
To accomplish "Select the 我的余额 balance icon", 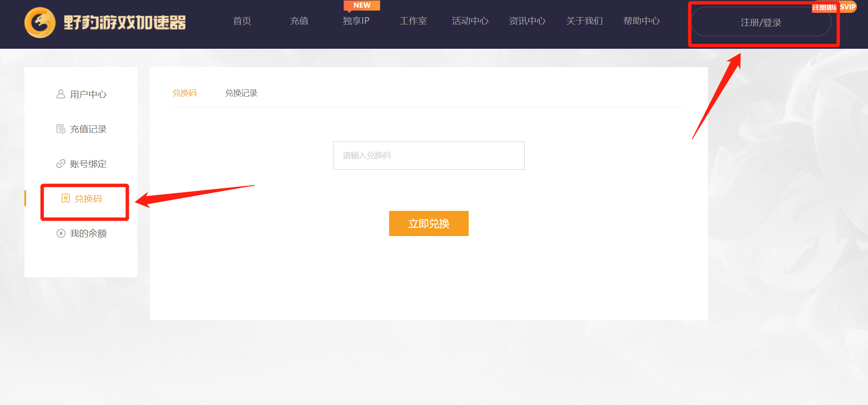I will click(x=60, y=233).
